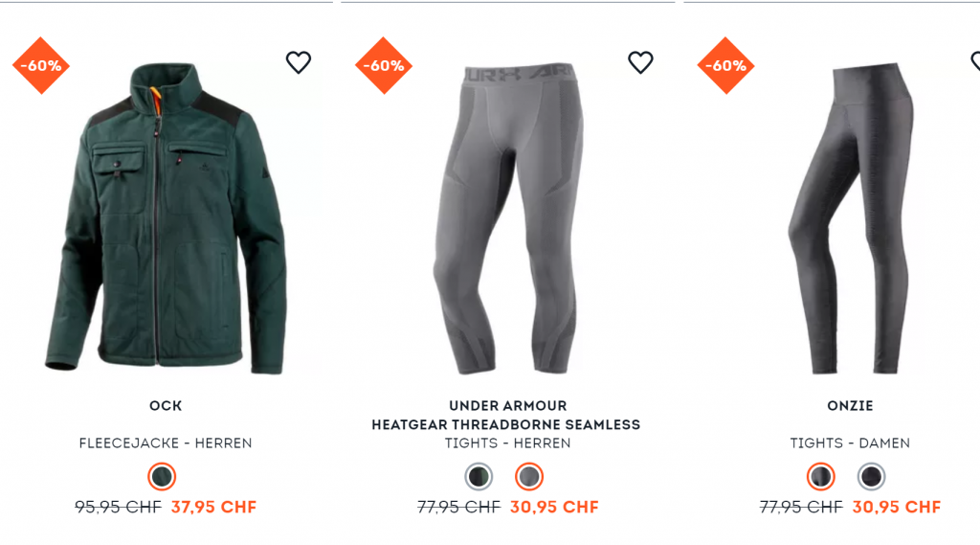Select first selected swatch under ONZIE tights
This screenshot has width=980, height=545.
point(820,477)
